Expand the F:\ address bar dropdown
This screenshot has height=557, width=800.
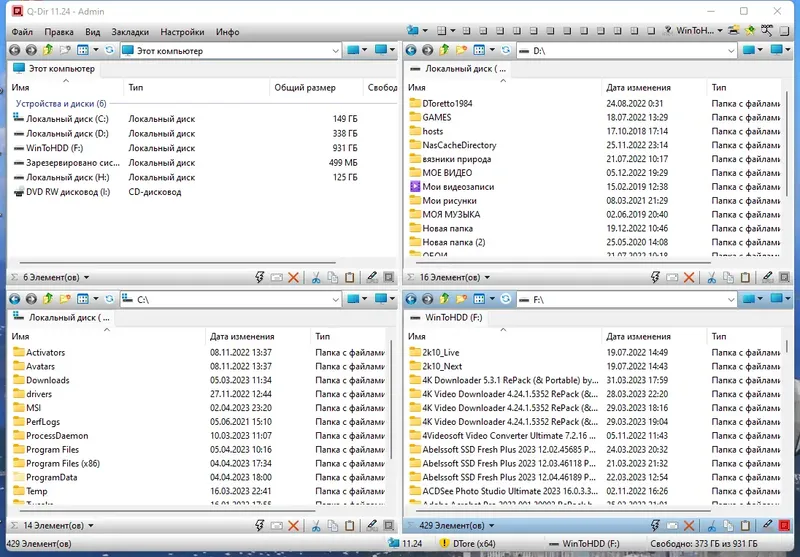click(x=731, y=299)
